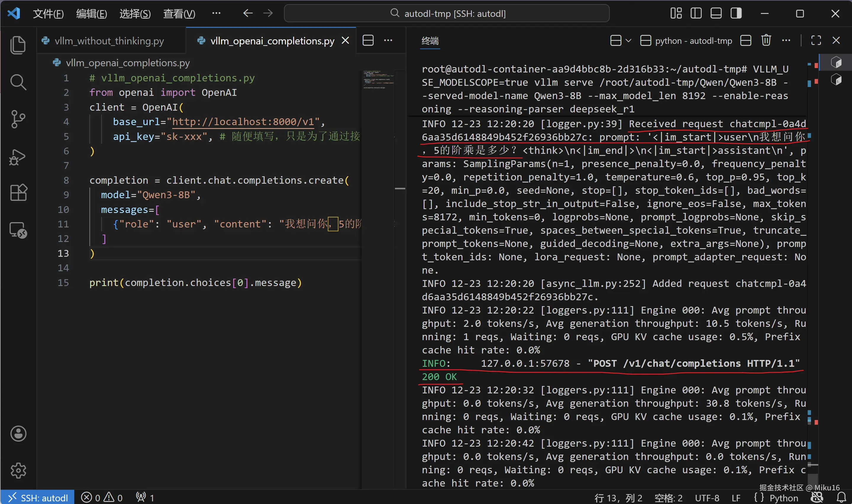Open the 文件(F) menu

48,14
